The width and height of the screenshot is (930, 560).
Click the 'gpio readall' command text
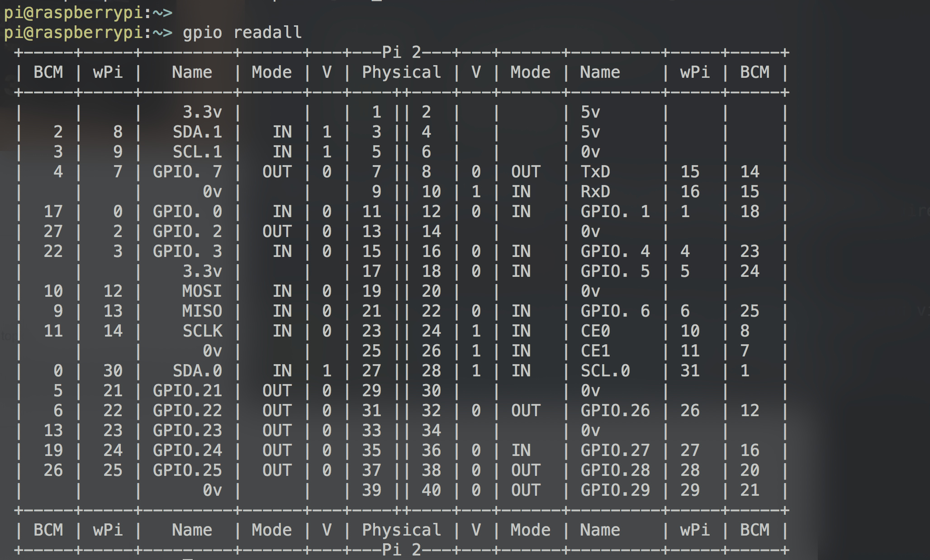coord(242,33)
